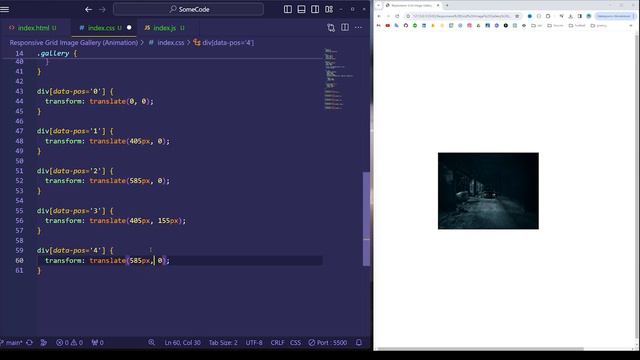Toggle the bottom panel layout icon
Screen dimensions: 640x360
point(301,9)
